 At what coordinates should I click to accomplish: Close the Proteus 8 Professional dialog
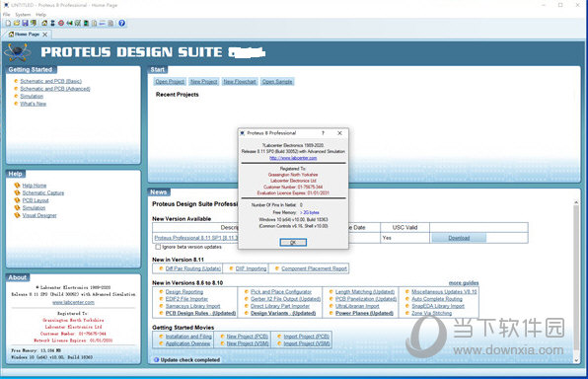coord(339,133)
